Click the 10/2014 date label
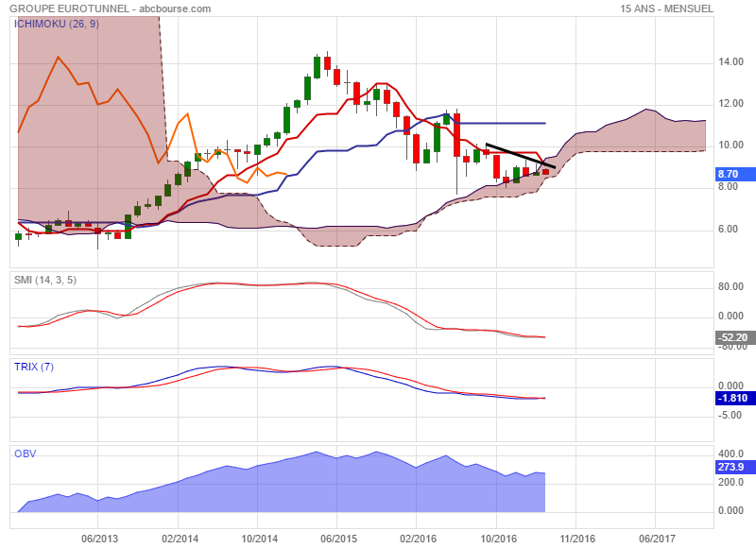 259,539
